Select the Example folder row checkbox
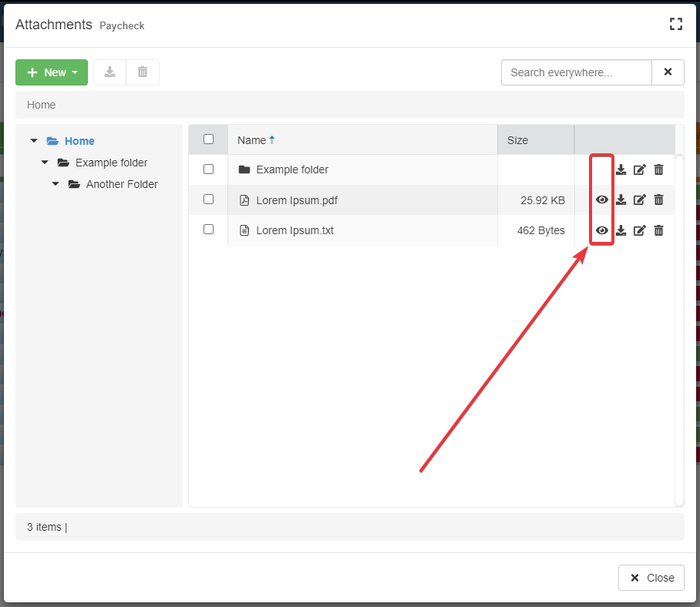The height and width of the screenshot is (607, 700). [208, 169]
